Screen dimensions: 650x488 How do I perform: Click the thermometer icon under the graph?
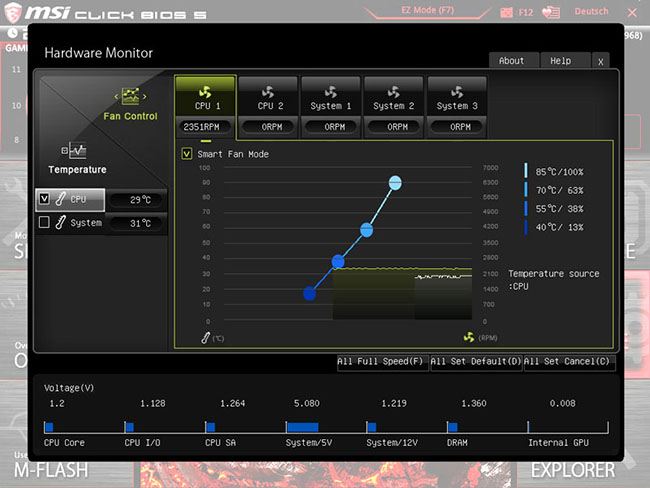(206, 338)
